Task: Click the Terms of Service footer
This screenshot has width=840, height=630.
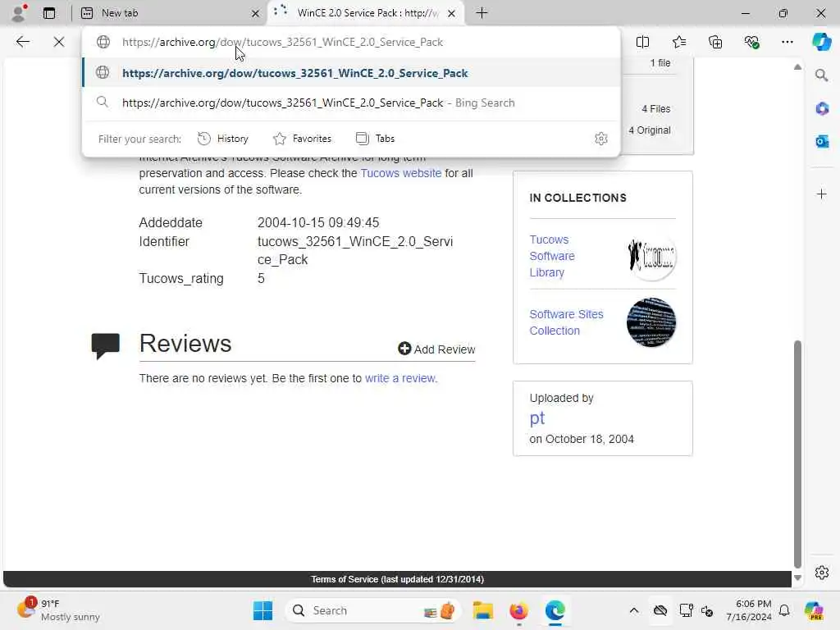Action: tap(397, 579)
